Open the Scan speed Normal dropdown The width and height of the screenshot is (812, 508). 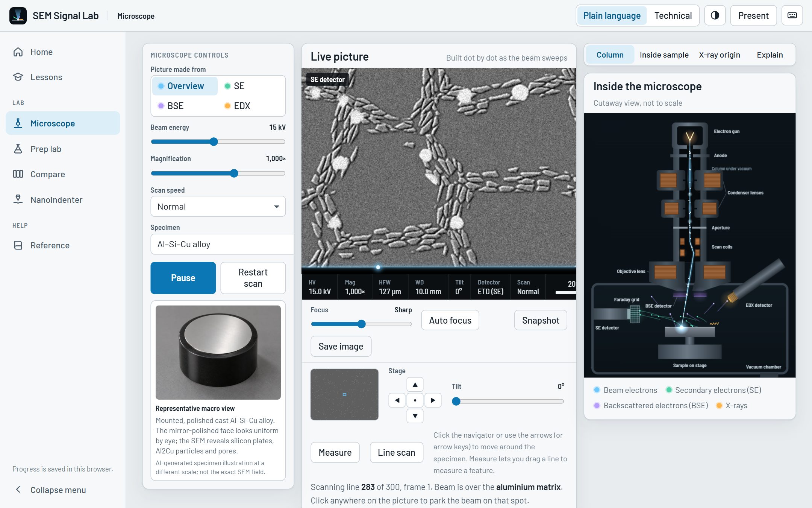[x=218, y=206]
